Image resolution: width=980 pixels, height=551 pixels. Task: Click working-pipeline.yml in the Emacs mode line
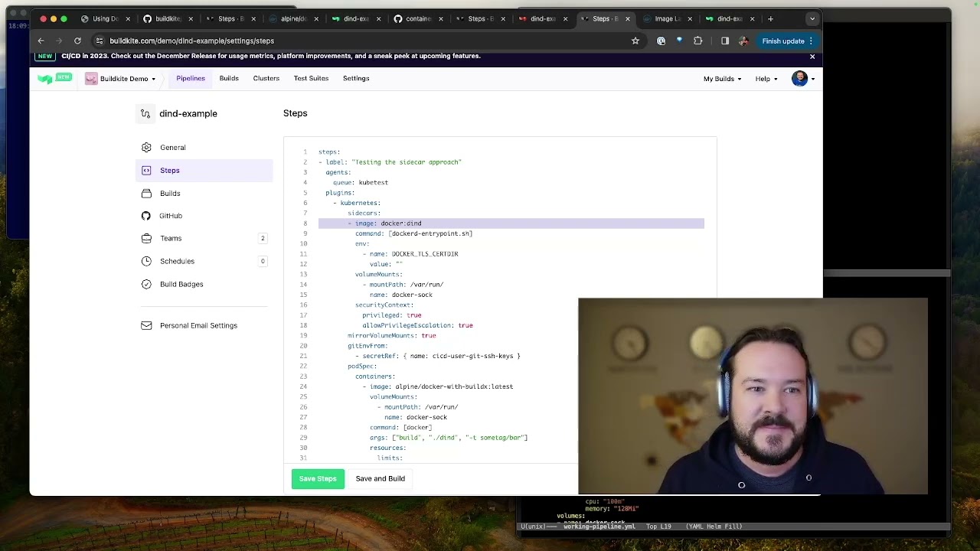click(x=599, y=527)
